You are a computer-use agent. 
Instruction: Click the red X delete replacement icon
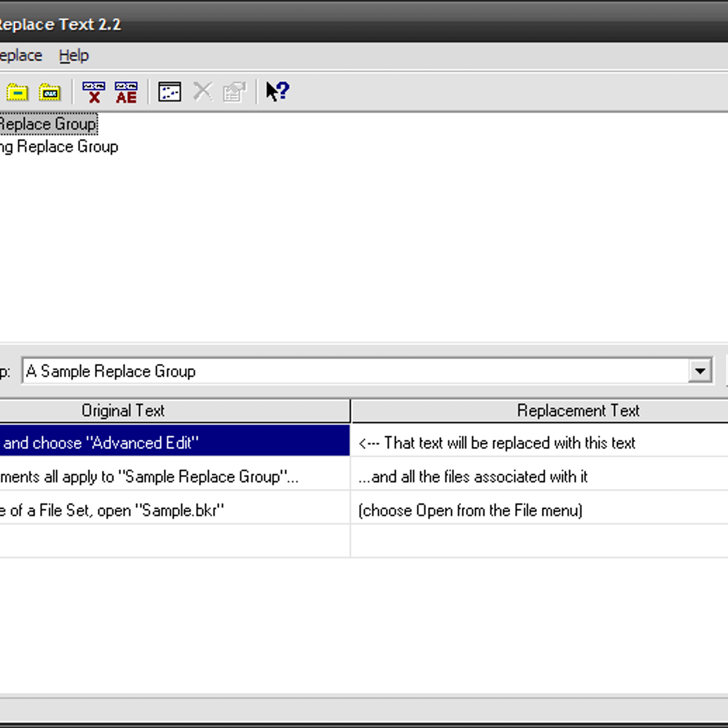[x=93, y=92]
